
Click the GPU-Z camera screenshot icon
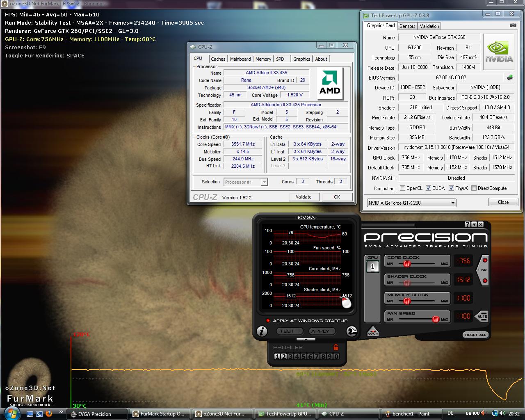click(513, 25)
